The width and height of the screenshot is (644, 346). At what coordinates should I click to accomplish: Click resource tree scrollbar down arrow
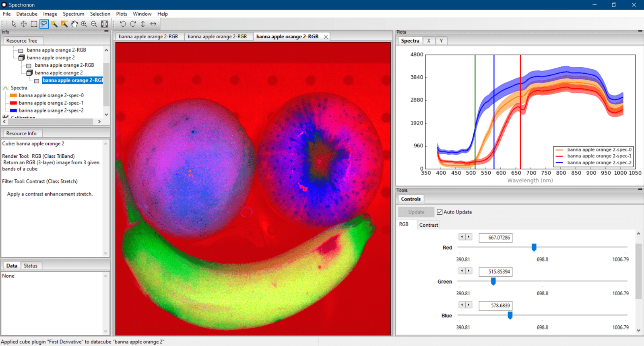tap(106, 114)
